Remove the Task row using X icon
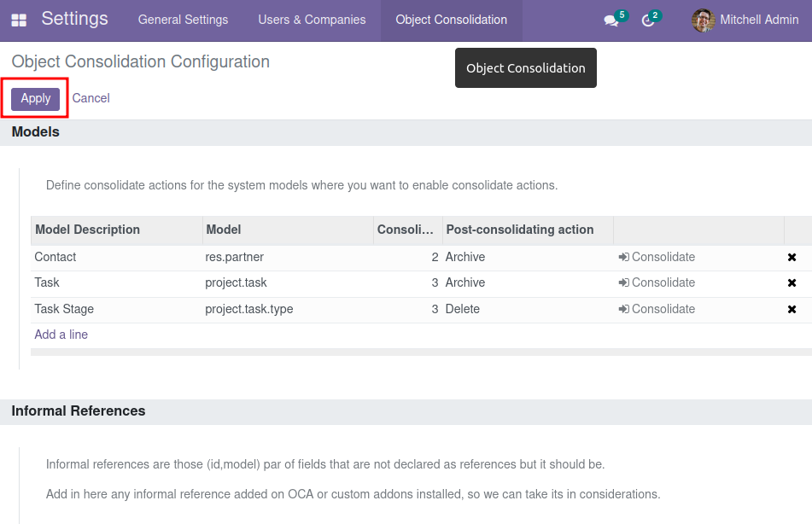The width and height of the screenshot is (812, 524). (x=792, y=283)
